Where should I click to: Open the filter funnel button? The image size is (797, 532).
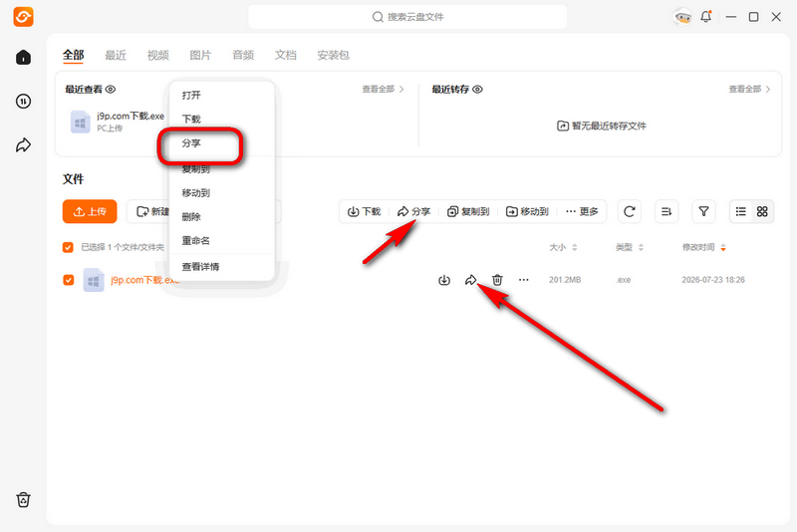pyautogui.click(x=703, y=211)
